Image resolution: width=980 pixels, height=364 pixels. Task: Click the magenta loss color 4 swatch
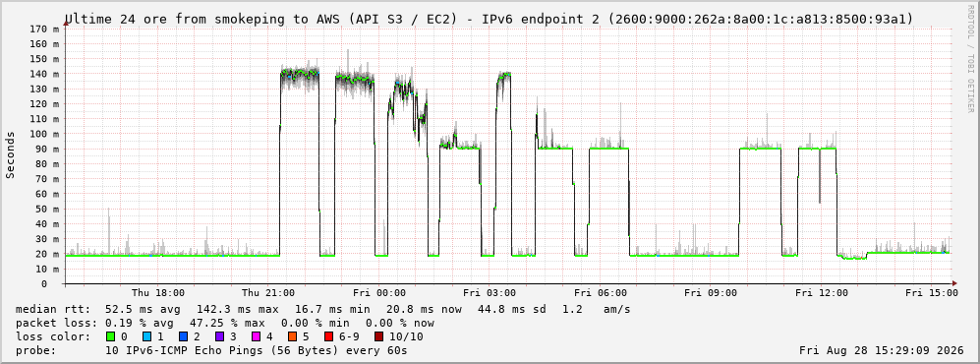255,336
